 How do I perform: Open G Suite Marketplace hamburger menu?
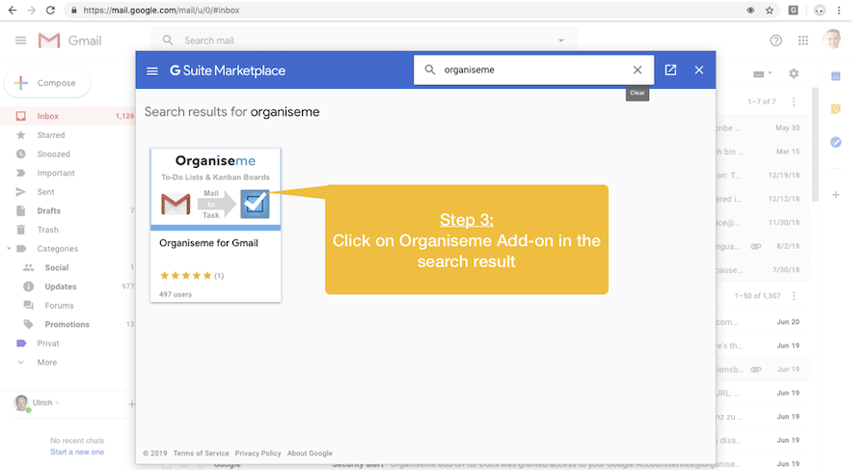coord(152,70)
